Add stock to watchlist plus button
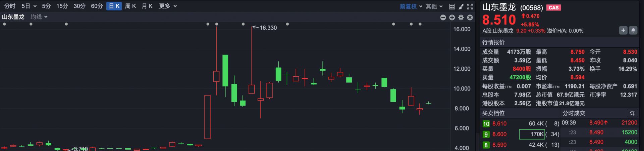Screen dimensions: 644x151 click(x=623, y=30)
